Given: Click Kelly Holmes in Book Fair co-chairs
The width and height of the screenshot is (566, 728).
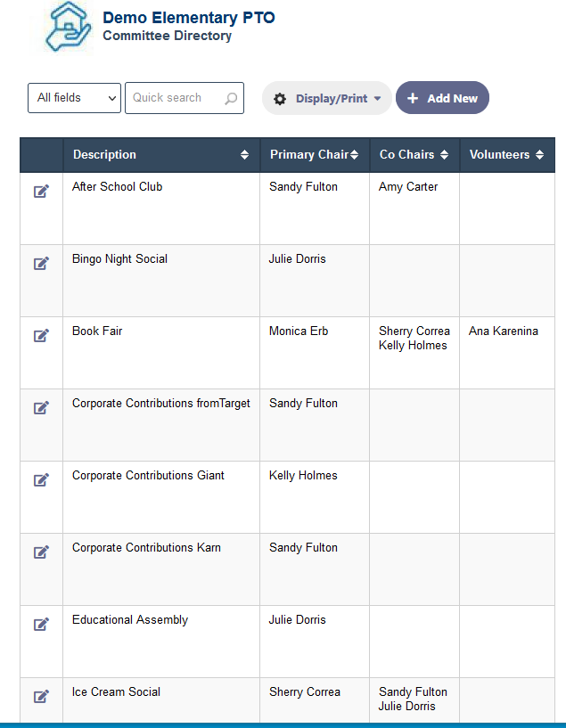Looking at the screenshot, I should tap(413, 346).
